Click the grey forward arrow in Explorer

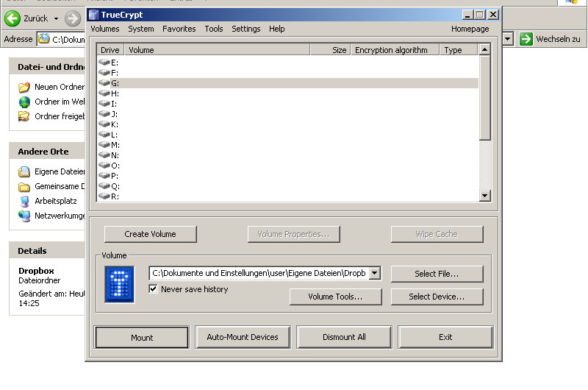point(73,18)
